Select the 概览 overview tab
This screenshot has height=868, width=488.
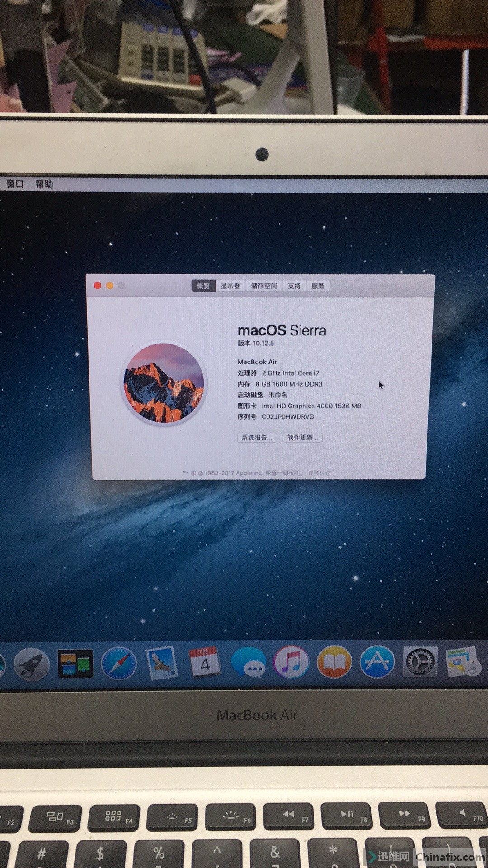[x=203, y=286]
